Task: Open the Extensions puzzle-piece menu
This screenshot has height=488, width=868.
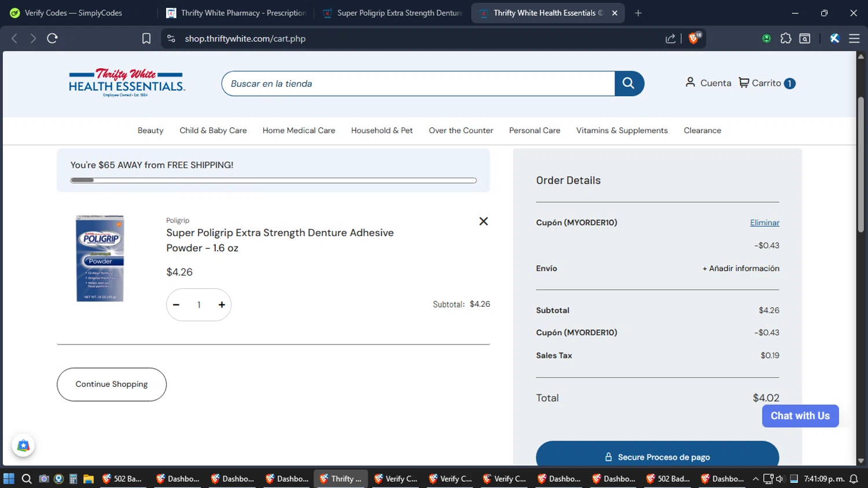Action: pyautogui.click(x=786, y=39)
